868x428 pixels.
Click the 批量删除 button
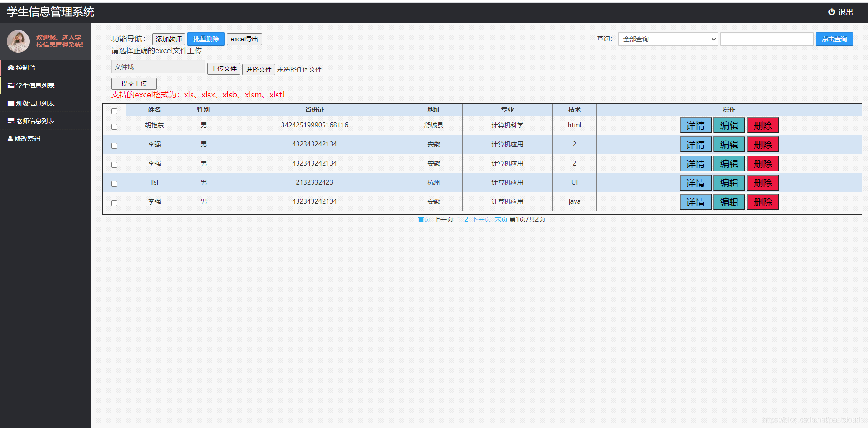206,39
